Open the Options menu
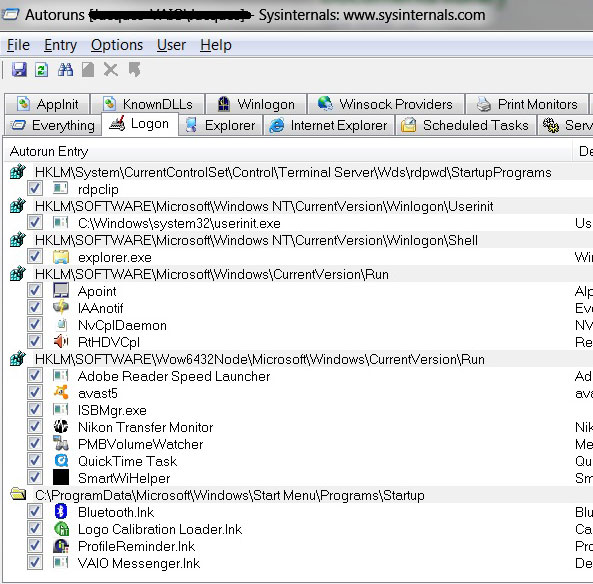Screen dimensions: 593x584 click(117, 45)
